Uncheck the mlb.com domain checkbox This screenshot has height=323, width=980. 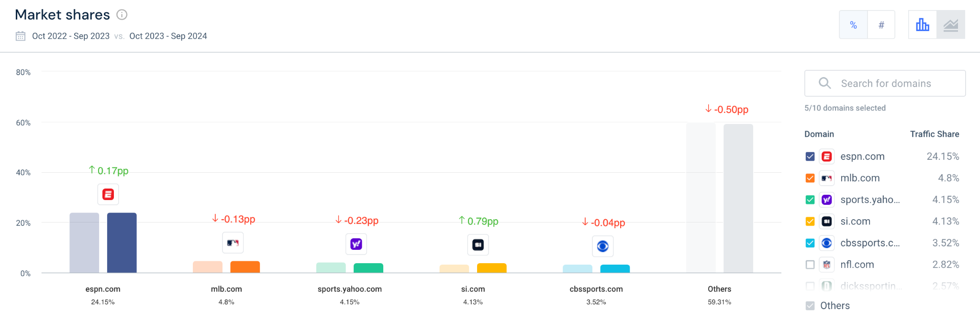810,178
